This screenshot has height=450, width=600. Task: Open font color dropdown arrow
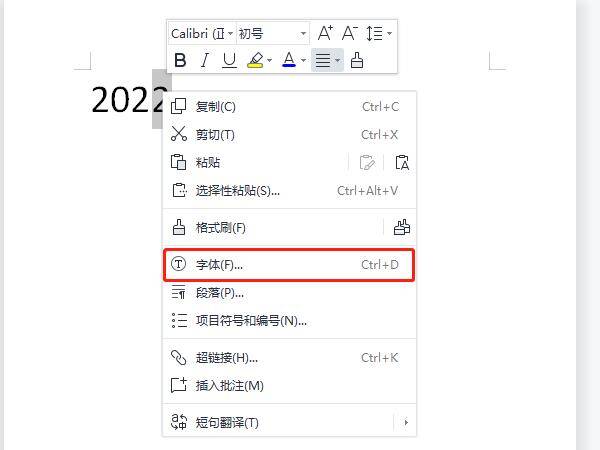(x=303, y=60)
